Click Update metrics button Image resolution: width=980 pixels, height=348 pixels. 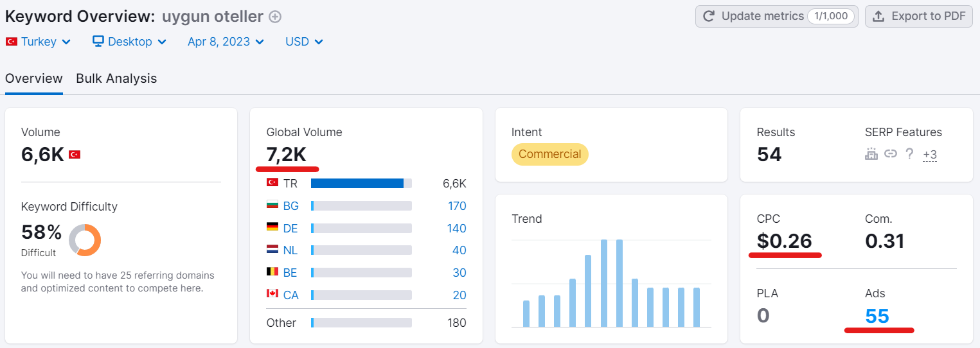(776, 17)
